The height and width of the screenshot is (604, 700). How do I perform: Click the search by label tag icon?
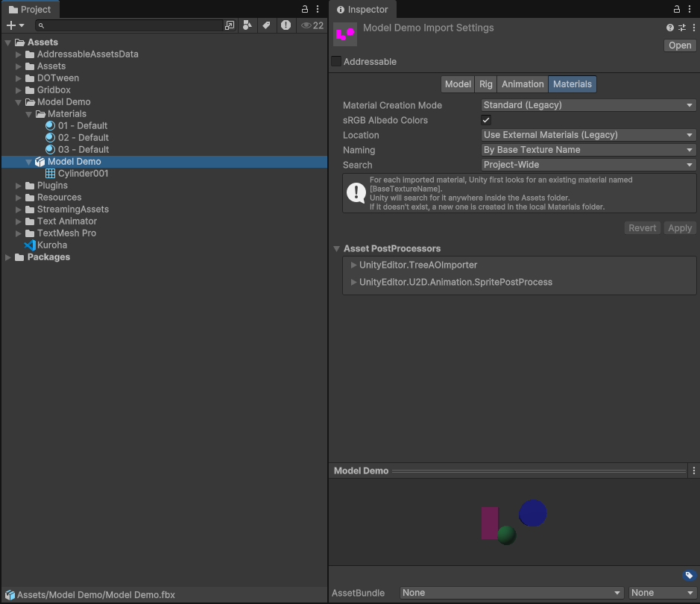pos(266,25)
